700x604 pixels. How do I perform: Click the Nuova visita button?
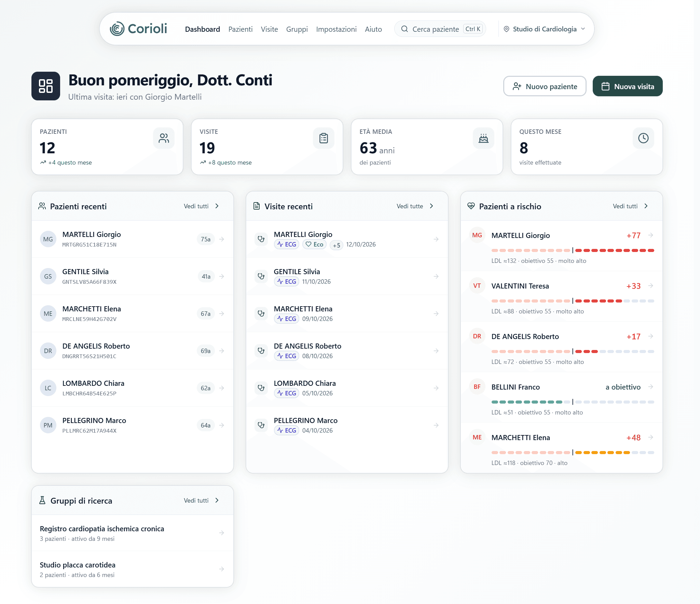[x=628, y=86]
